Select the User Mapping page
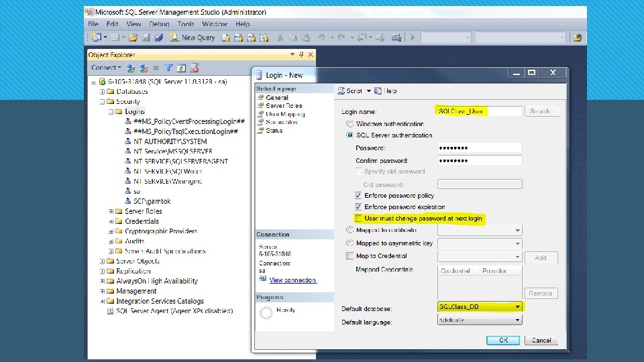This screenshot has width=644, height=362. [285, 114]
